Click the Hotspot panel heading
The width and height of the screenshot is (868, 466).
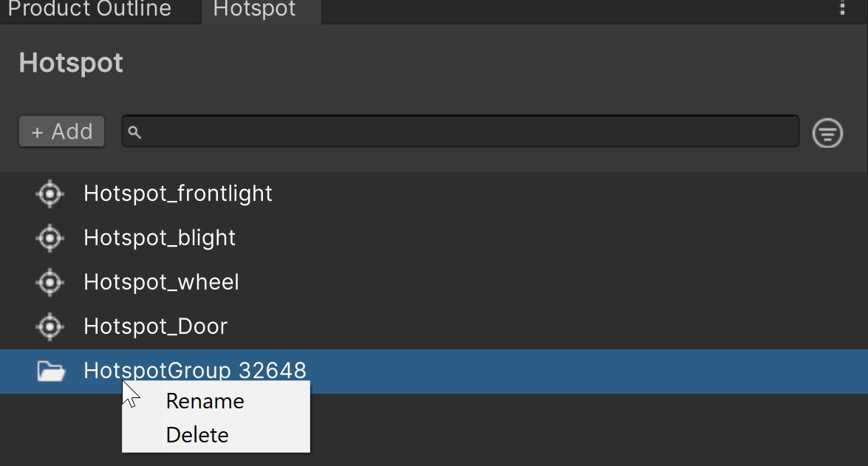click(71, 63)
